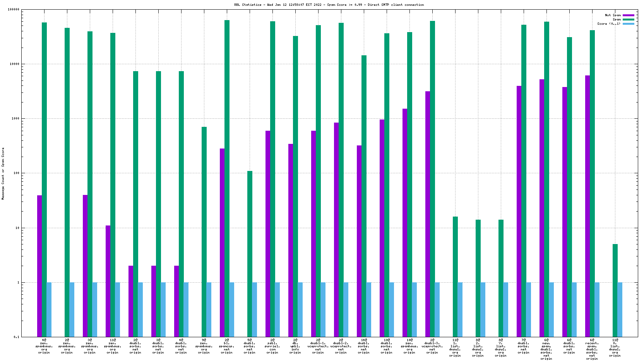Click the blue Score (0..1) legend swatch

coord(628,24)
